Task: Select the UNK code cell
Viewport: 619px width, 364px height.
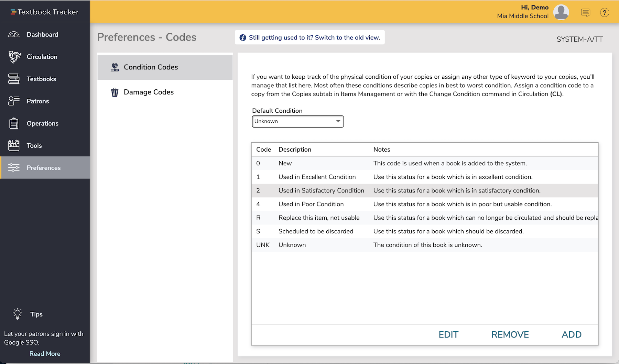Action: coord(263,245)
